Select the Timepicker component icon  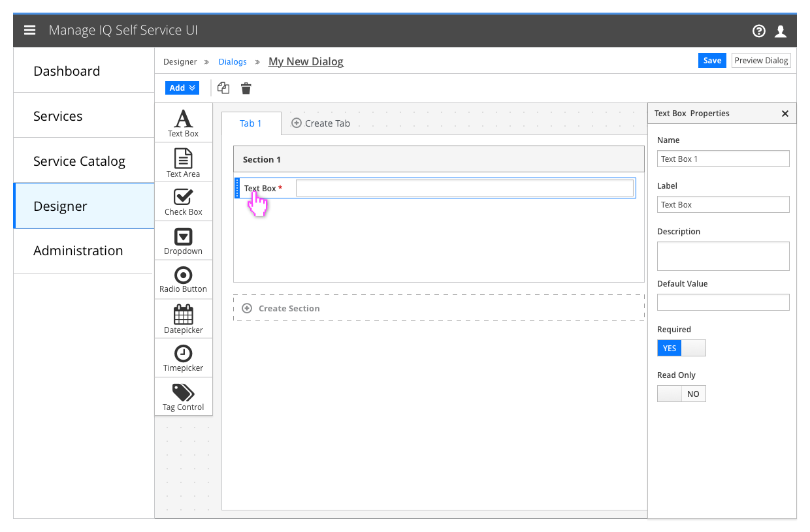(183, 357)
